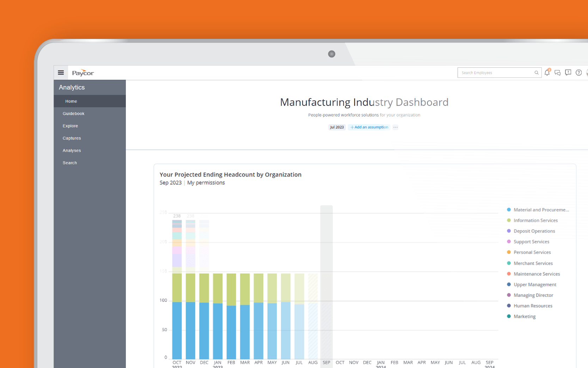Viewport: 588px width, 368px height.
Task: Toggle Personal Services legend item
Action: point(529,252)
